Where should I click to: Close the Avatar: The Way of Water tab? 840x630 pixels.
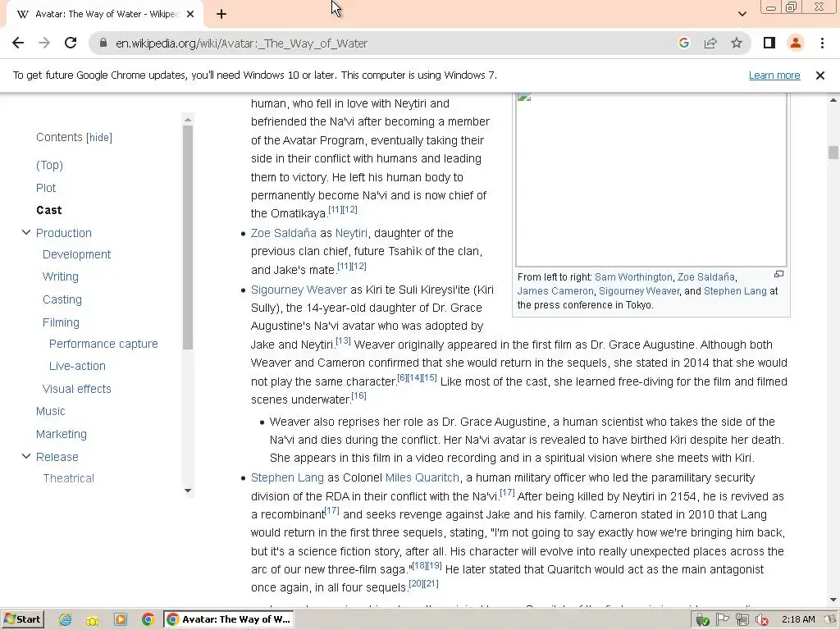(190, 14)
